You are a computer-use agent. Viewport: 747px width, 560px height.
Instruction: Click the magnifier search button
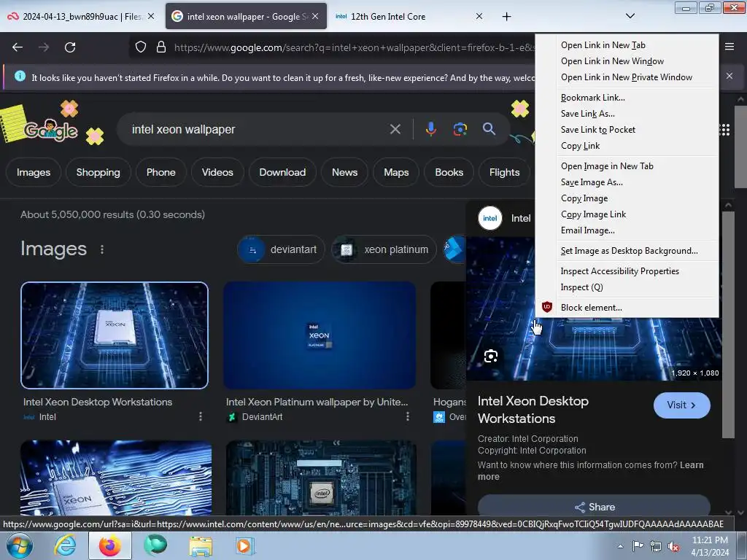click(x=489, y=128)
